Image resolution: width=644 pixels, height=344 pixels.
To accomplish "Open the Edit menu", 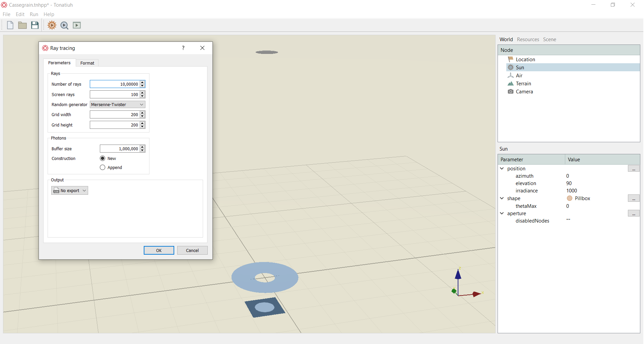I will tap(20, 14).
